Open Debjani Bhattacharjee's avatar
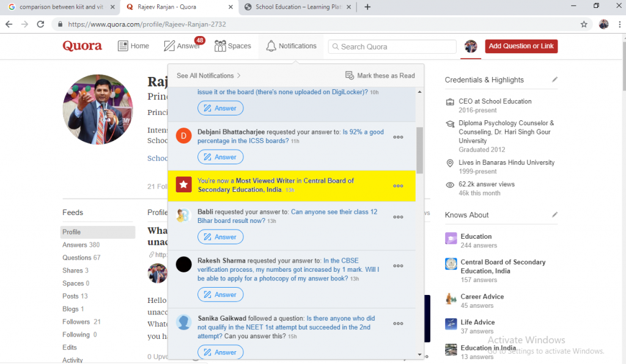This screenshot has width=626, height=364. pyautogui.click(x=183, y=136)
